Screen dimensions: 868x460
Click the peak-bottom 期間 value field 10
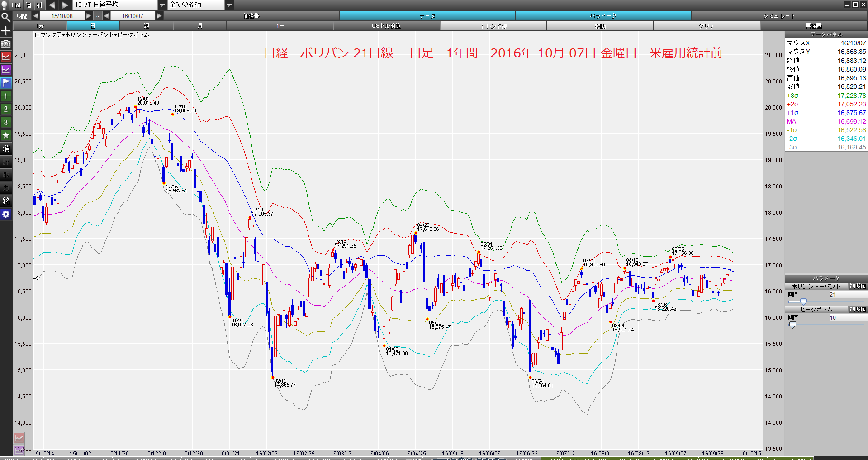pos(847,317)
